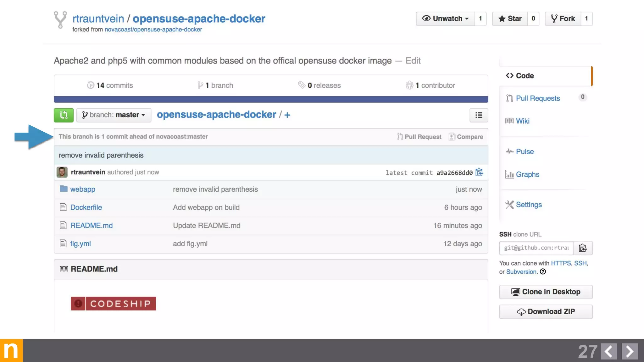Open the webapp folder

pos(83,189)
